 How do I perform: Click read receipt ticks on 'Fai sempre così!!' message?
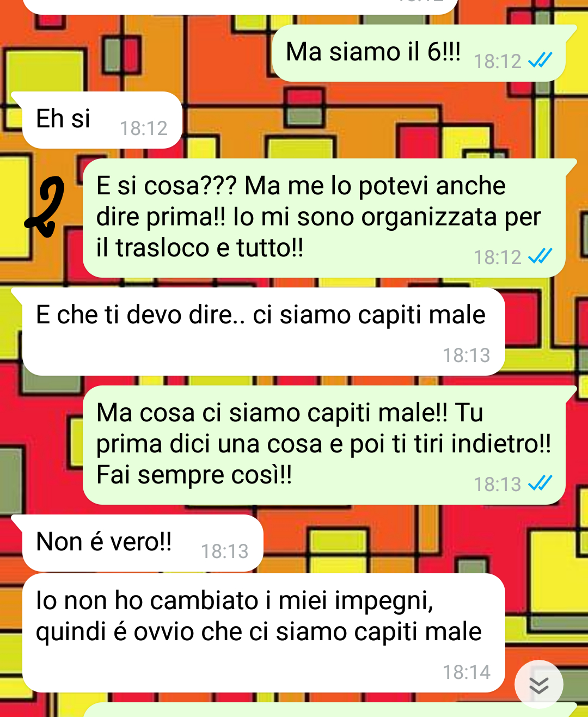541,483
